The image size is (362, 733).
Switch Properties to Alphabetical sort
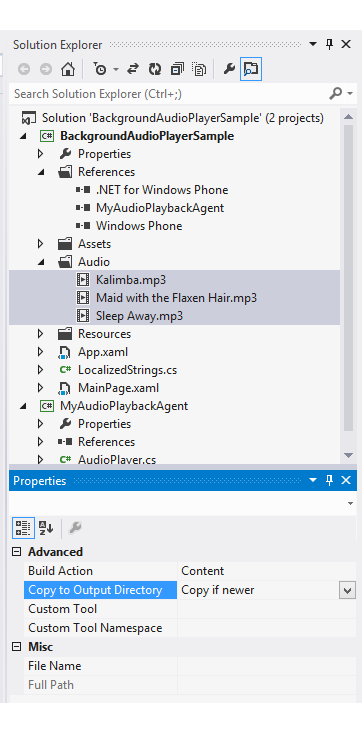point(46,528)
